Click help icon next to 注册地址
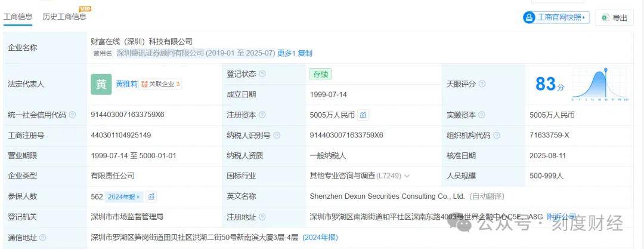Screen dimensions: 644x249 (262, 217)
